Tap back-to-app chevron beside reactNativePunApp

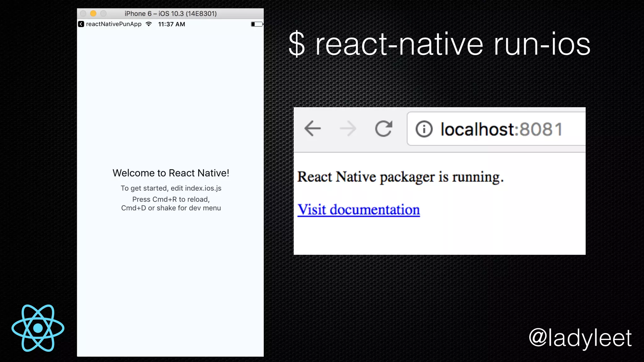click(81, 24)
